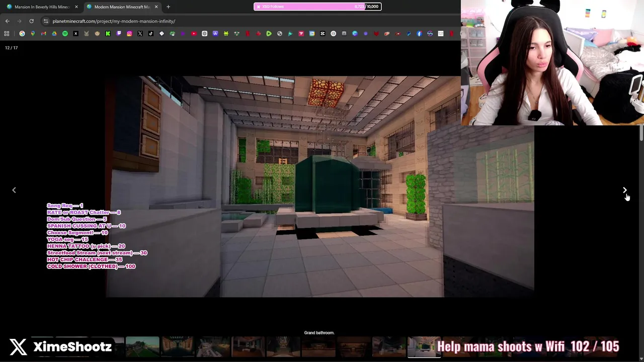The image size is (644, 362).
Task: Open the Rumble green play bookmark
Action: click(x=269, y=34)
